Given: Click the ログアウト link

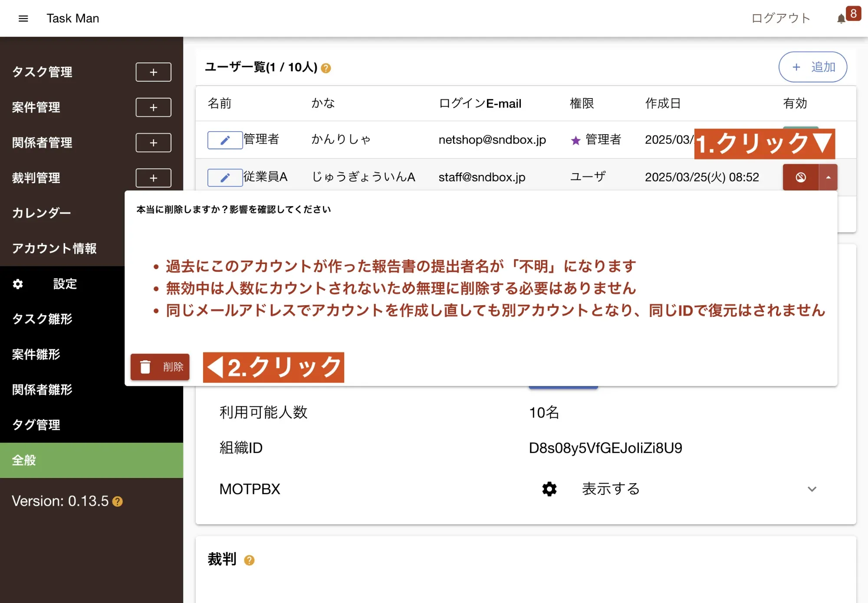Looking at the screenshot, I should click(x=780, y=18).
